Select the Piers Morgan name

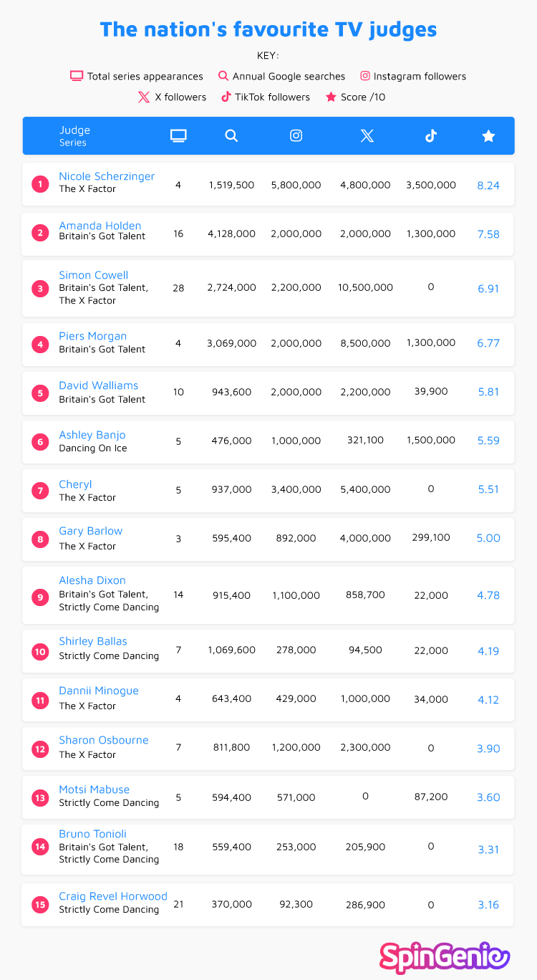click(93, 336)
